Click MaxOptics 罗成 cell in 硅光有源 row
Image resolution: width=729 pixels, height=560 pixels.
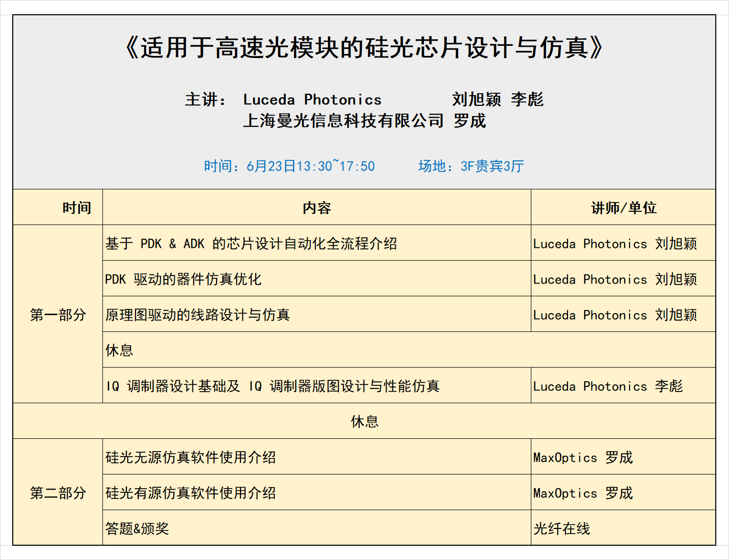pyautogui.click(x=624, y=492)
